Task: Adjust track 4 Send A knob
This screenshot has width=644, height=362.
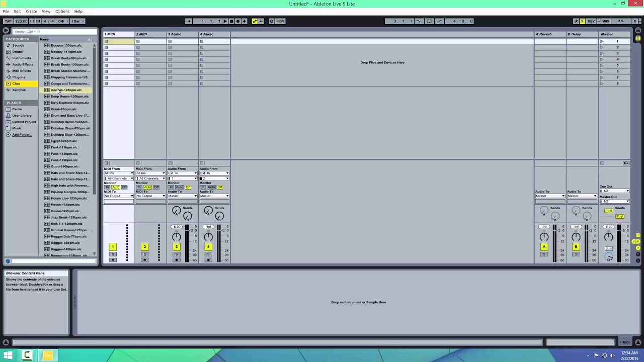Action: (208, 211)
